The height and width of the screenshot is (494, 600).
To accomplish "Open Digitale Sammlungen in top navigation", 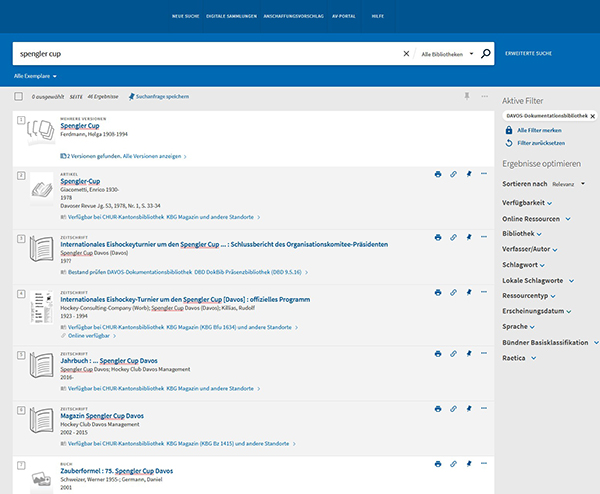I will point(232,16).
